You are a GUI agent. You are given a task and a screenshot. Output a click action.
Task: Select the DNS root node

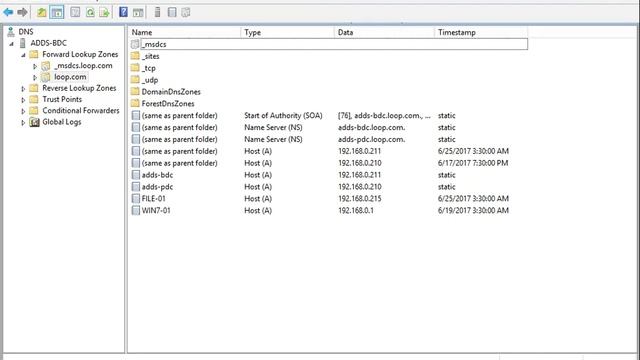point(26,32)
